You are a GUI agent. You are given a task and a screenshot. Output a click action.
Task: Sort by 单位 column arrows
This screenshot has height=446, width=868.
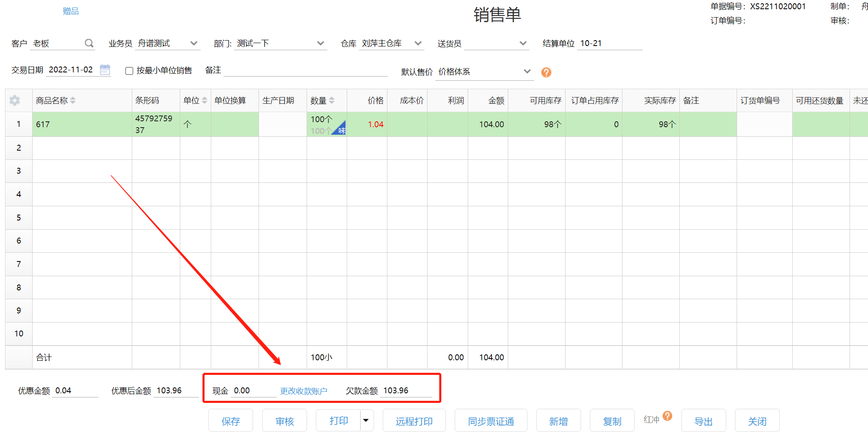pyautogui.click(x=205, y=100)
